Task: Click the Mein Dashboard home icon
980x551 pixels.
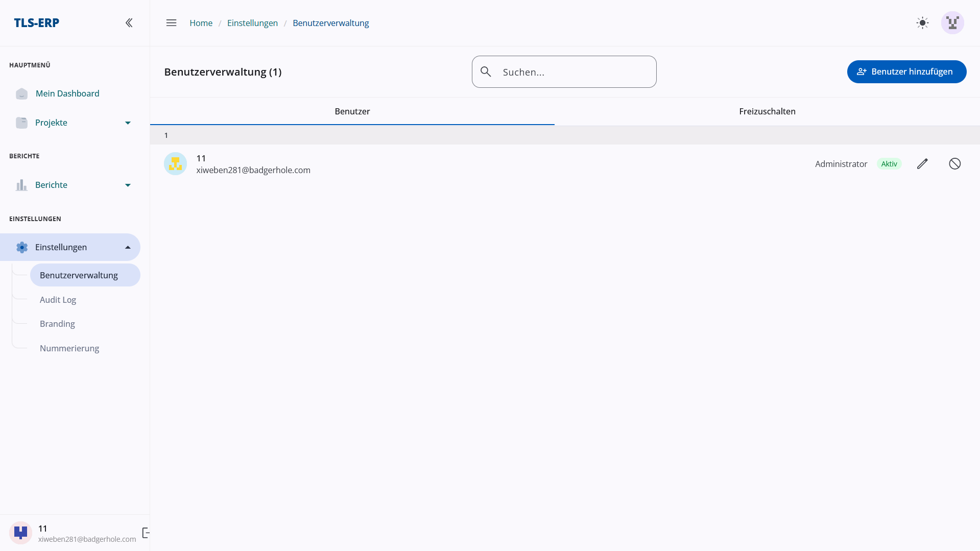Action: [21, 93]
